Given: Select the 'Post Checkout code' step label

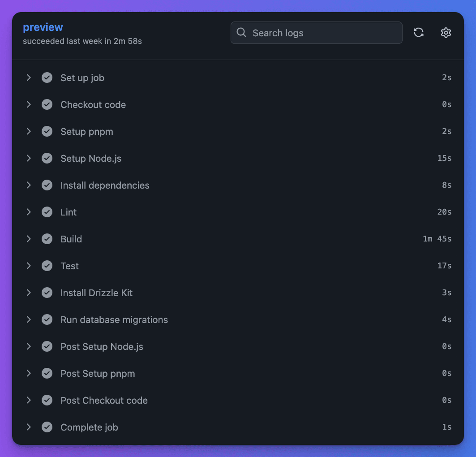Looking at the screenshot, I should (x=104, y=401).
